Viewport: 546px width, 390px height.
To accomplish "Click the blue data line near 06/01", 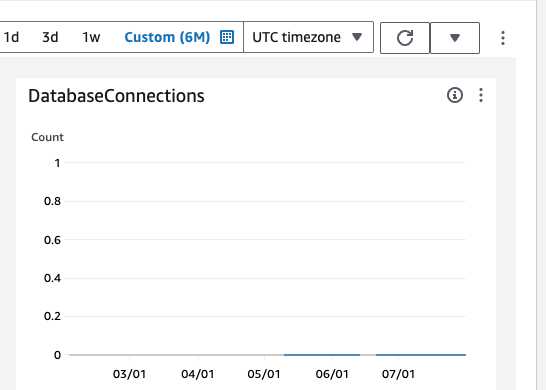I will [322, 355].
